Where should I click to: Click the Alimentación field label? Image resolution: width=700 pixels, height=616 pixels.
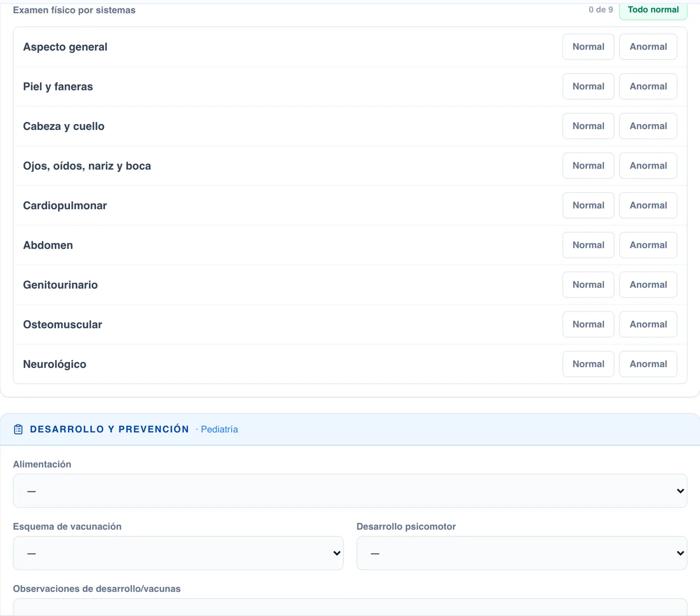(42, 464)
